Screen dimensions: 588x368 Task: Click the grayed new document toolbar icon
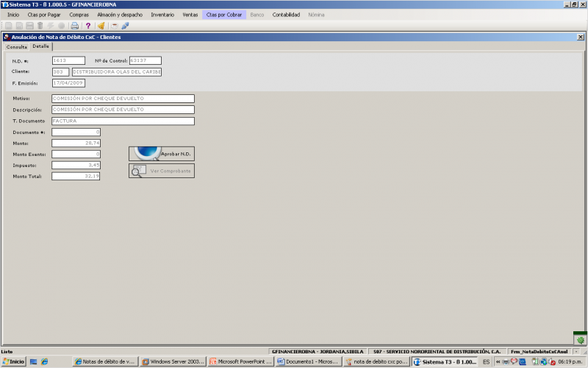pos(9,26)
